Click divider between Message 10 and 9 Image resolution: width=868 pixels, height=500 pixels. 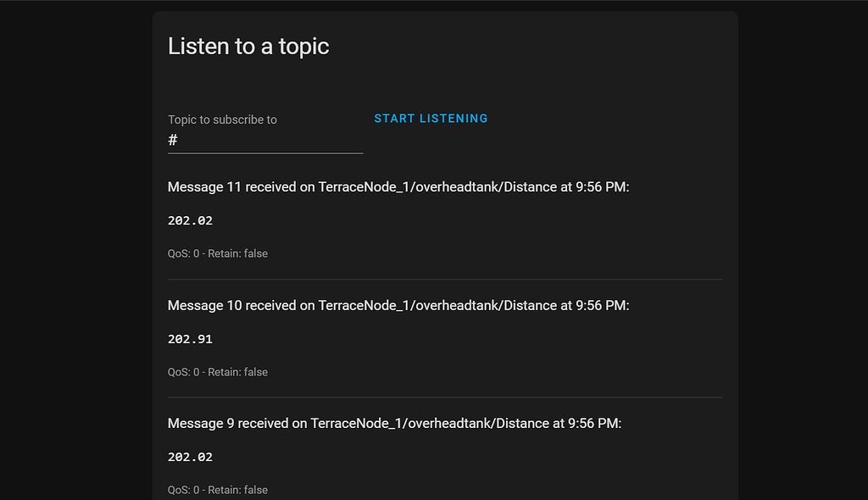pyautogui.click(x=445, y=397)
